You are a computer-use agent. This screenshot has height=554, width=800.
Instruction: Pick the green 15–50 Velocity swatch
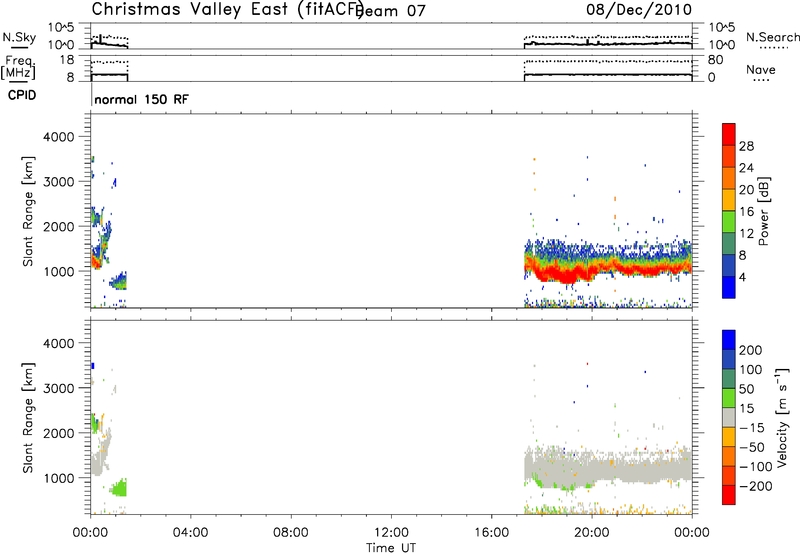point(729,398)
